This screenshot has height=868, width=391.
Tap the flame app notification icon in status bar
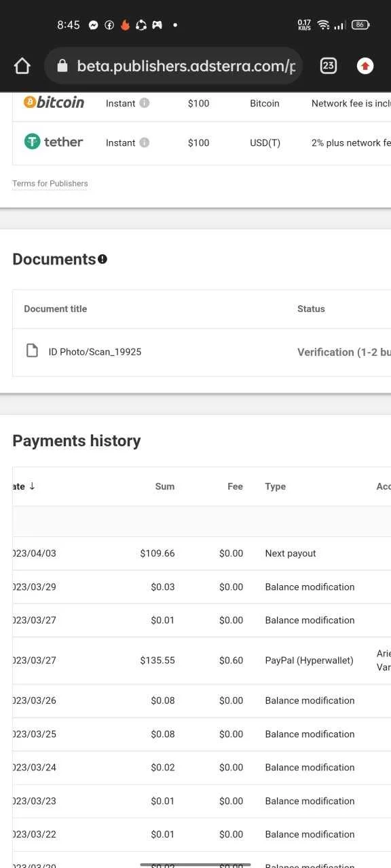(125, 25)
